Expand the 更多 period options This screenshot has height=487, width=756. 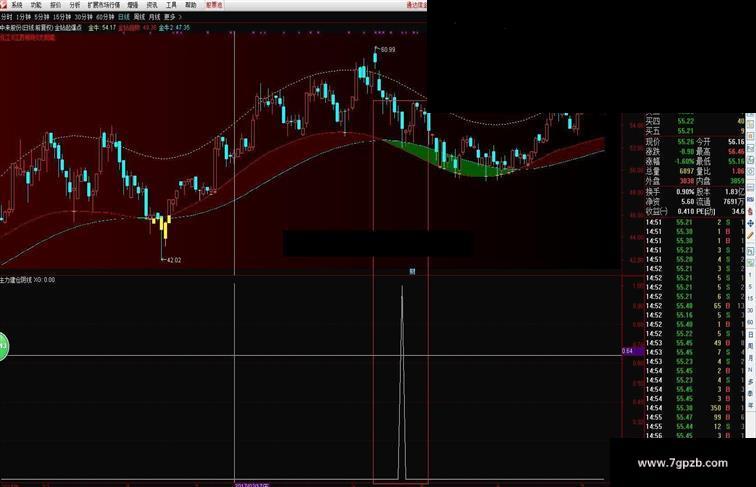(172, 17)
